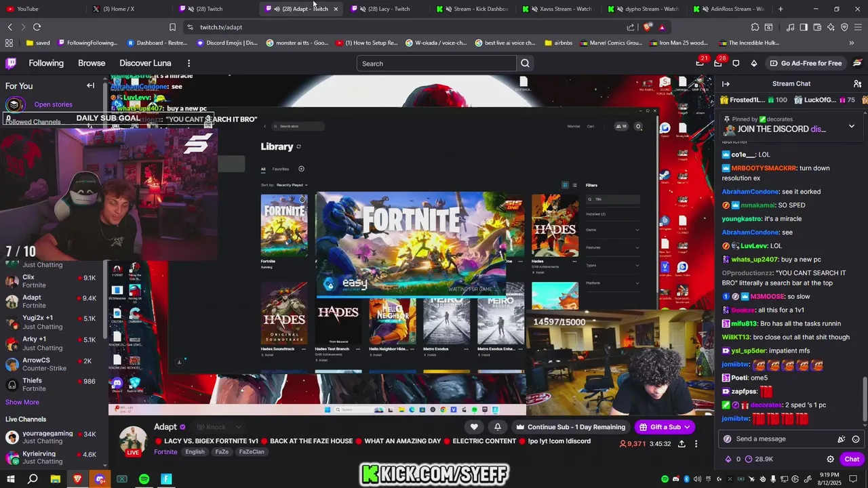Open Brave Shields lion icon
The width and height of the screenshot is (868, 488).
click(648, 27)
